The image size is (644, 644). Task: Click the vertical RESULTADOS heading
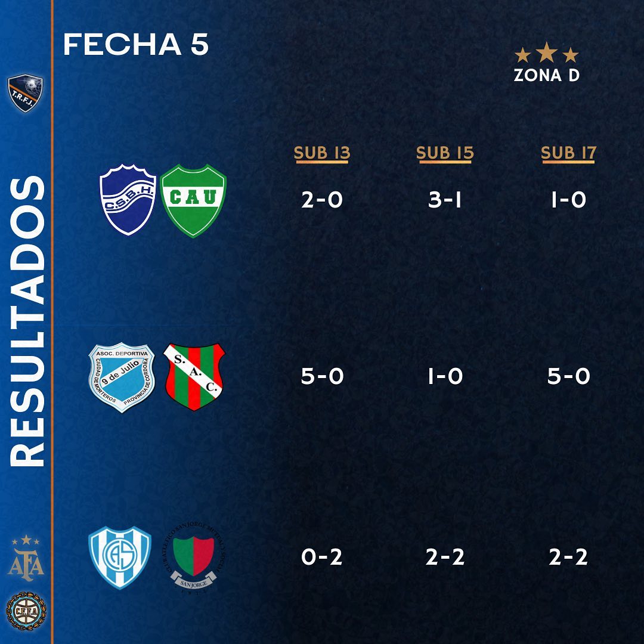[27, 322]
